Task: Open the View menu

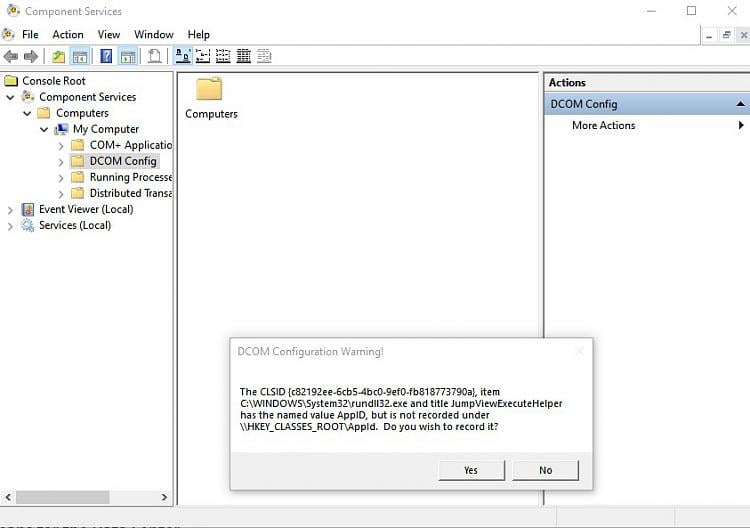Action: [109, 34]
